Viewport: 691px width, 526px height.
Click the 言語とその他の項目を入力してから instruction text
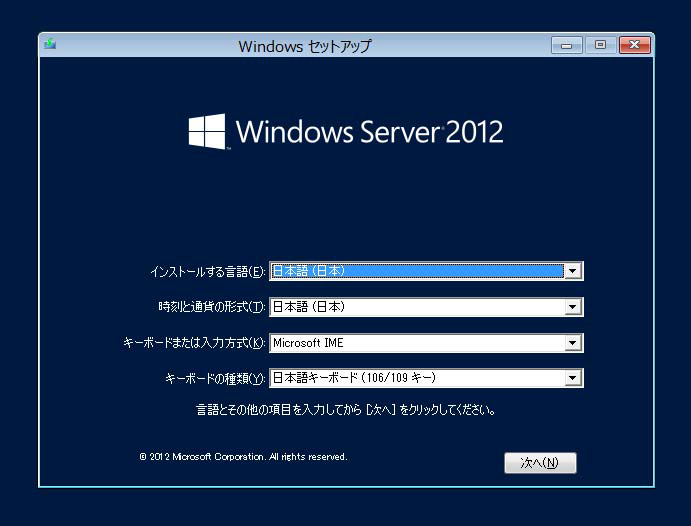point(346,410)
